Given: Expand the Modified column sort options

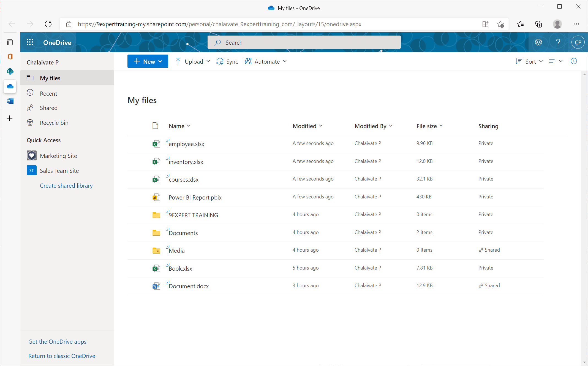Looking at the screenshot, I should click(x=321, y=126).
